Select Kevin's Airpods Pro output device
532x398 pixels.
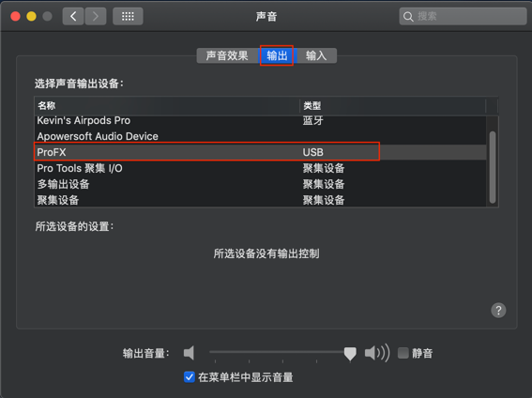click(x=260, y=120)
